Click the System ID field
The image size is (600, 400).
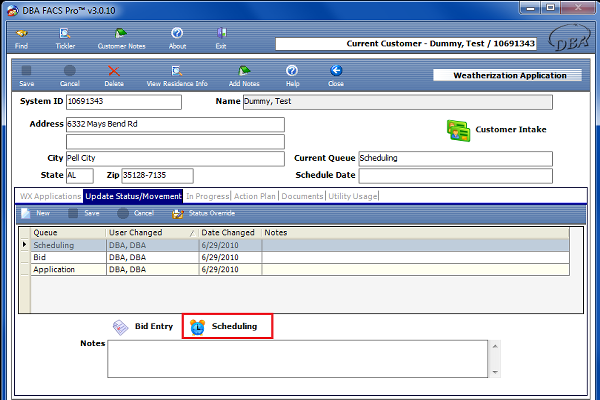[124, 102]
